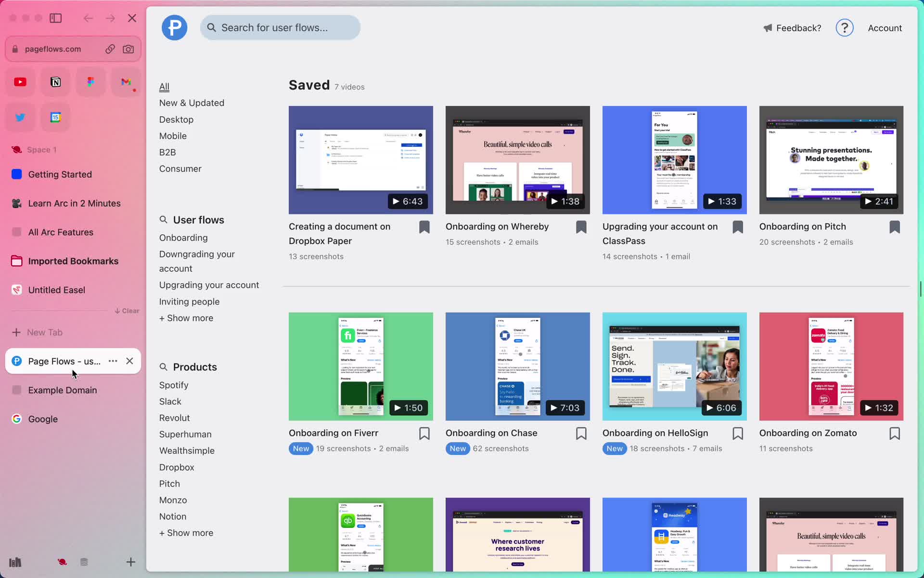Viewport: 924px width, 578px height.
Task: Play the Onboarding on HelloSign thumbnail
Action: 674,366
